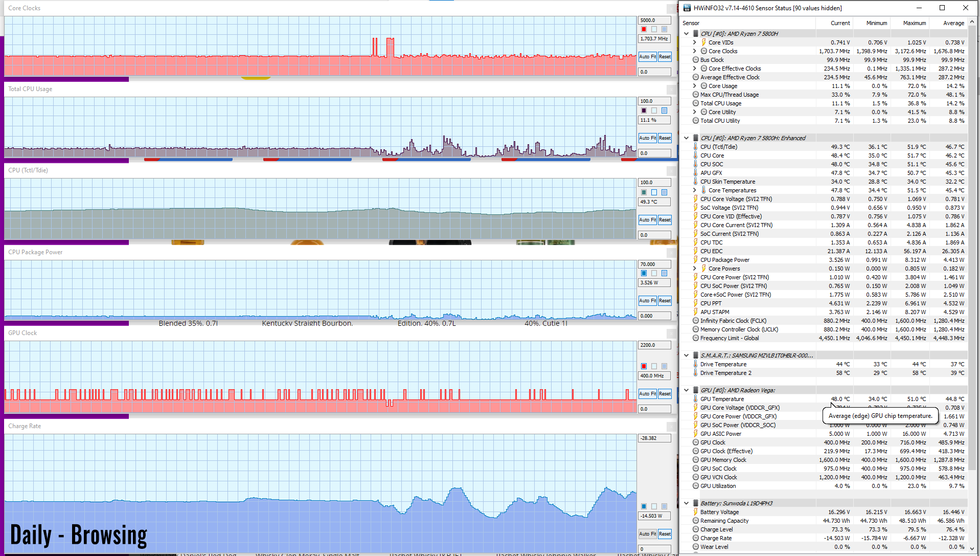Image resolution: width=980 pixels, height=556 pixels.
Task: Click the red color swatch in GPU Clock graph
Action: [644, 366]
